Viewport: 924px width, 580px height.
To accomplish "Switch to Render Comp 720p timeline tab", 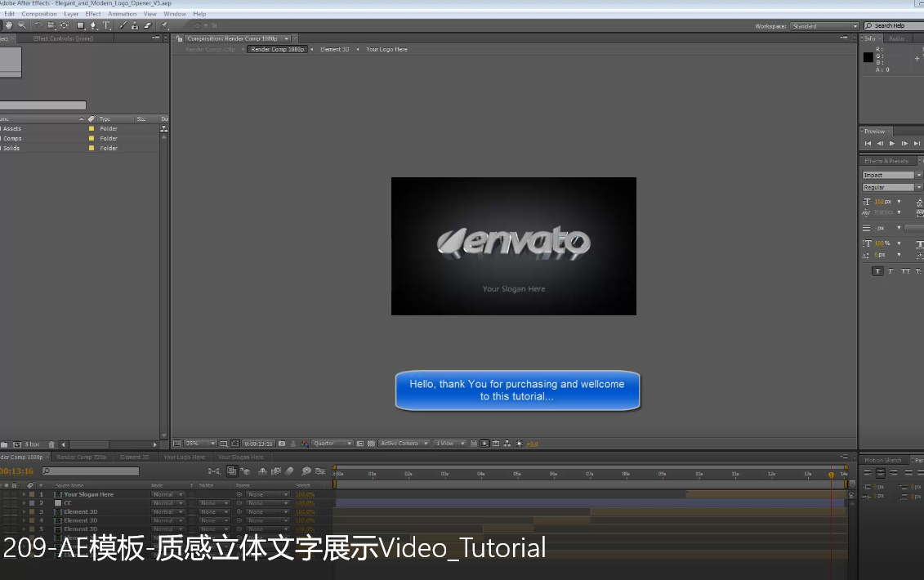I will [x=82, y=457].
